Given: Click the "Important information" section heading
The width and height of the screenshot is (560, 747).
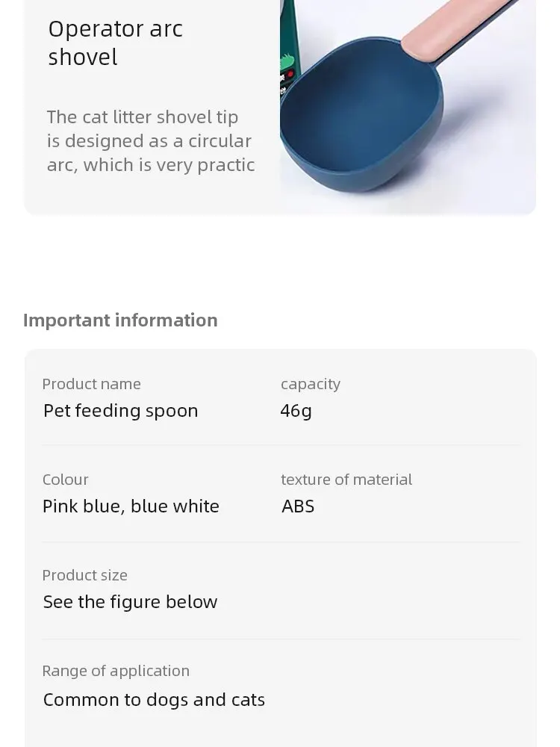Looking at the screenshot, I should pyautogui.click(x=120, y=320).
